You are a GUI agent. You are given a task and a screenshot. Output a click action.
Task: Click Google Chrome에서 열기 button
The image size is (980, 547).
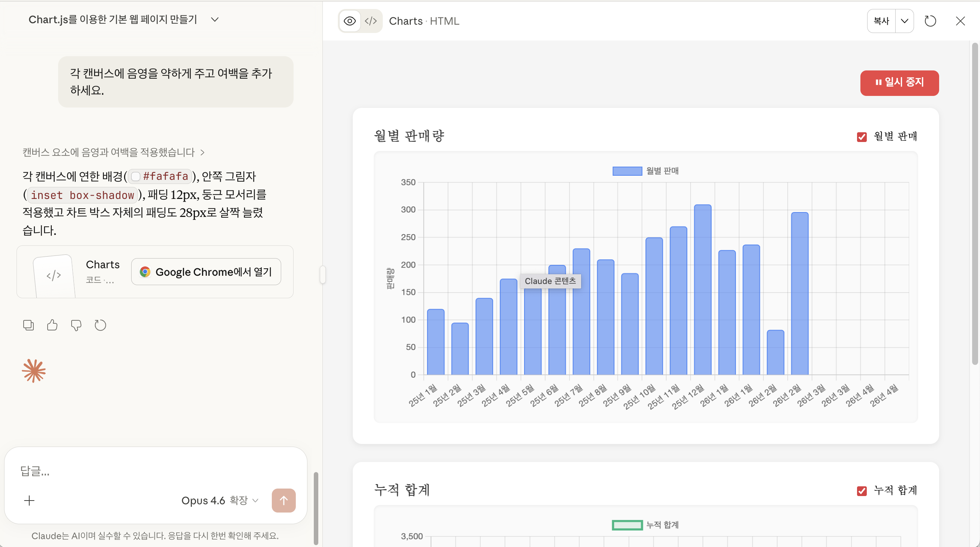point(206,272)
